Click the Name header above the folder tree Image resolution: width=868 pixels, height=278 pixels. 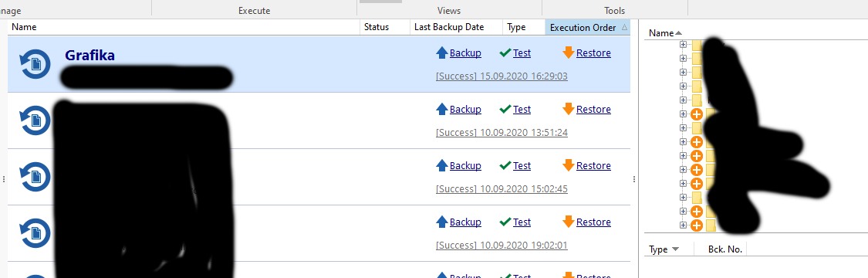tap(665, 33)
